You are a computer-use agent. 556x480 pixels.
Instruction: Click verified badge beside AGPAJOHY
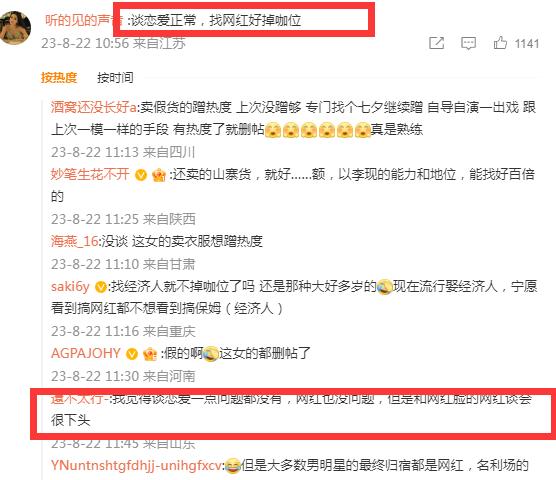tap(132, 353)
